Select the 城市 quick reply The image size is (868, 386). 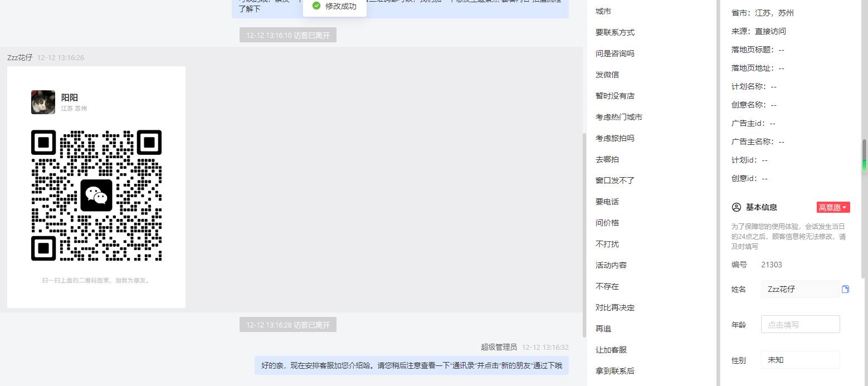point(603,11)
